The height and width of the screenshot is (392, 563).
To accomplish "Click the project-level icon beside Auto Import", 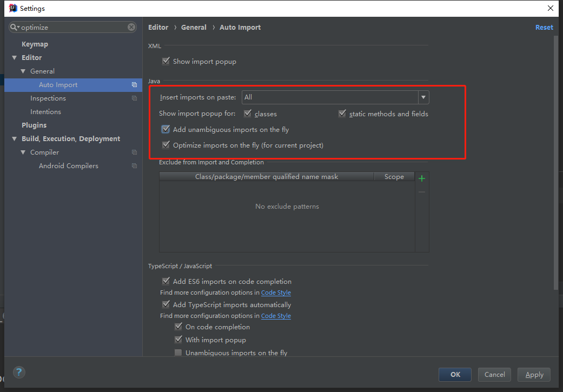I will point(134,85).
